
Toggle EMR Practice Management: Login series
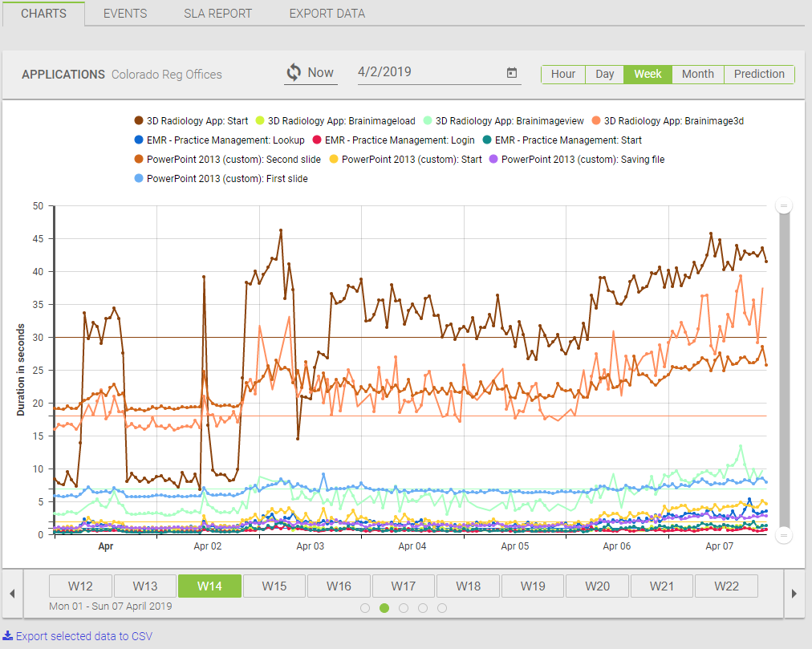[393, 140]
